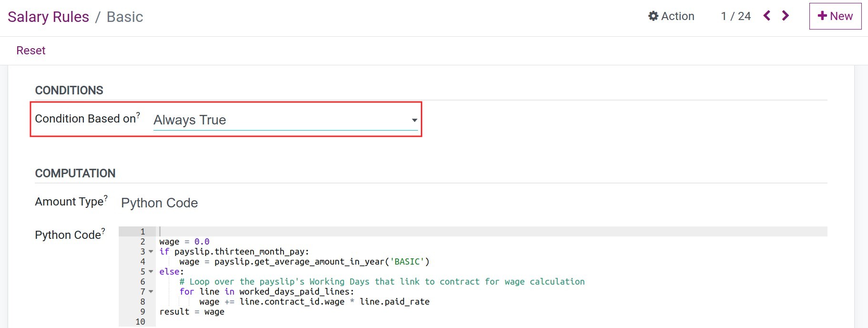868x328 pixels.
Task: Click the Reset button
Action: pos(31,51)
